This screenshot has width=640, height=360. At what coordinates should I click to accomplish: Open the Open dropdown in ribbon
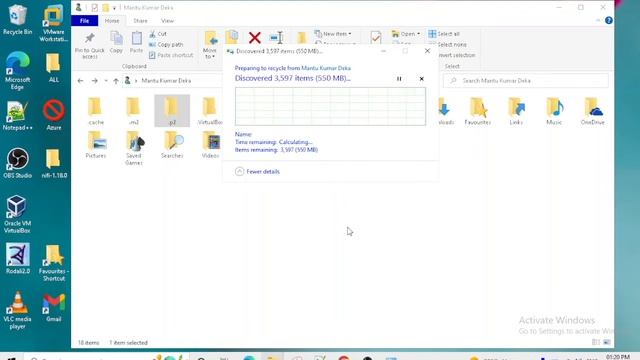[x=406, y=34]
